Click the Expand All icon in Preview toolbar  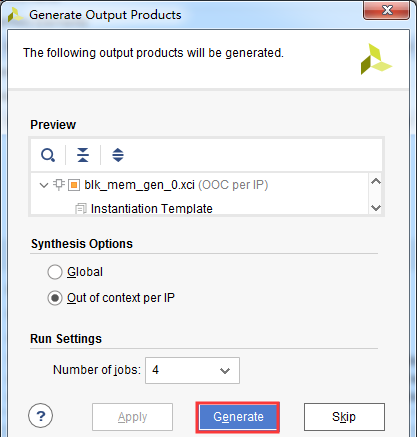click(x=118, y=155)
